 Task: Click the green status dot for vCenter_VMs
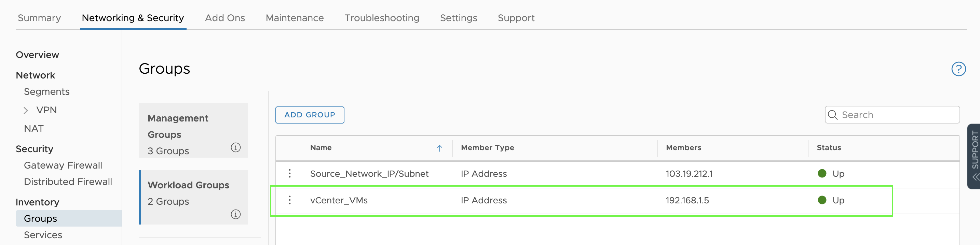(x=822, y=200)
